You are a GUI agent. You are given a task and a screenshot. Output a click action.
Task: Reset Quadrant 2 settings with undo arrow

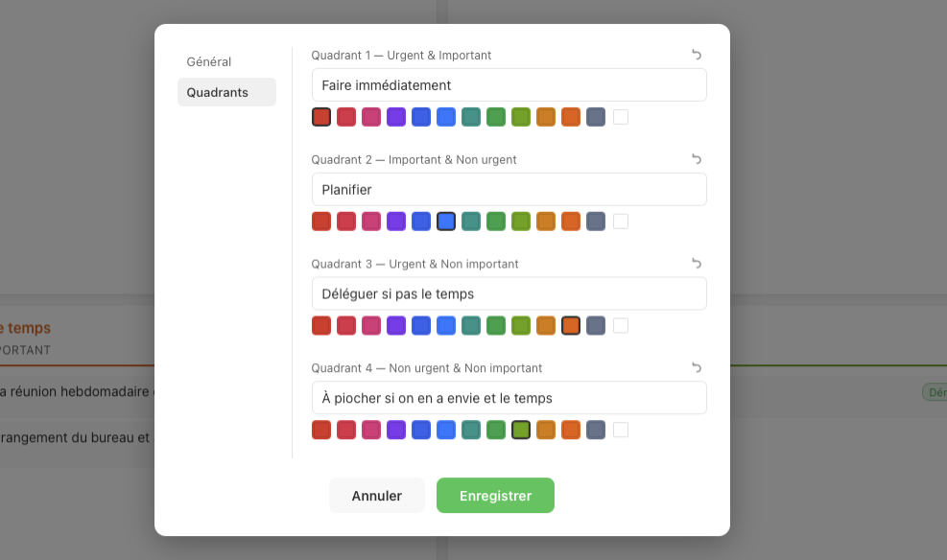[697, 159]
